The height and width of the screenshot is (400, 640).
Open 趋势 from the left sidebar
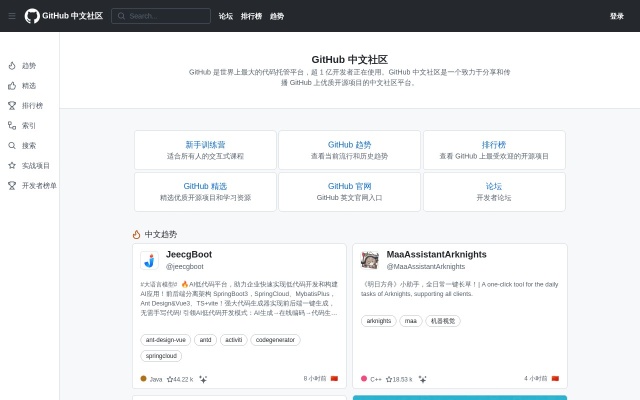click(29, 66)
